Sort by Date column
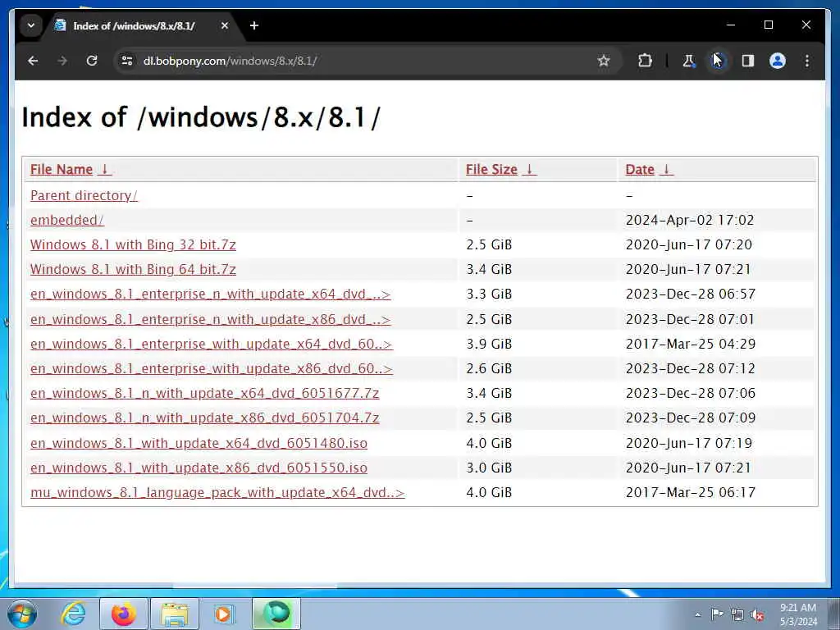Image resolution: width=840 pixels, height=630 pixels. (640, 169)
